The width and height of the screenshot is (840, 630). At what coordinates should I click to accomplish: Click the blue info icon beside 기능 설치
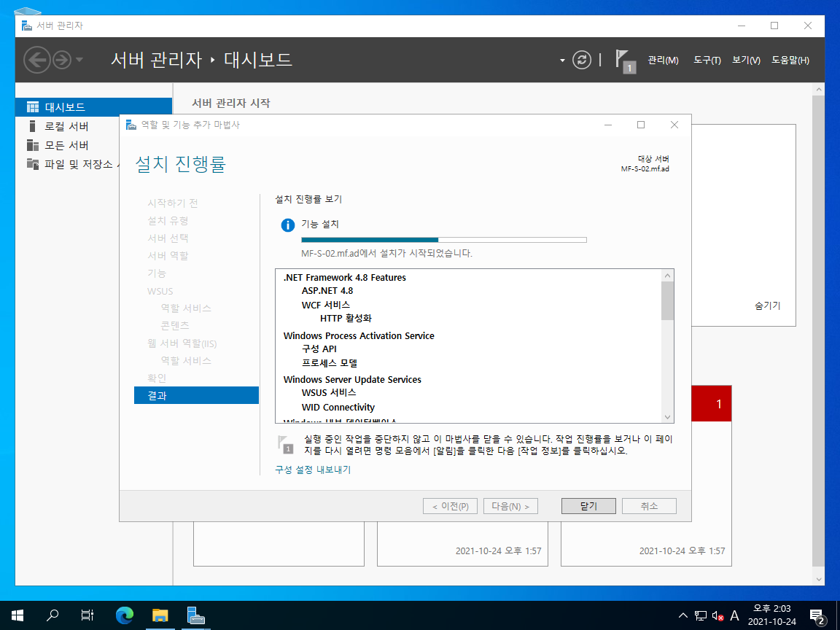pyautogui.click(x=288, y=225)
